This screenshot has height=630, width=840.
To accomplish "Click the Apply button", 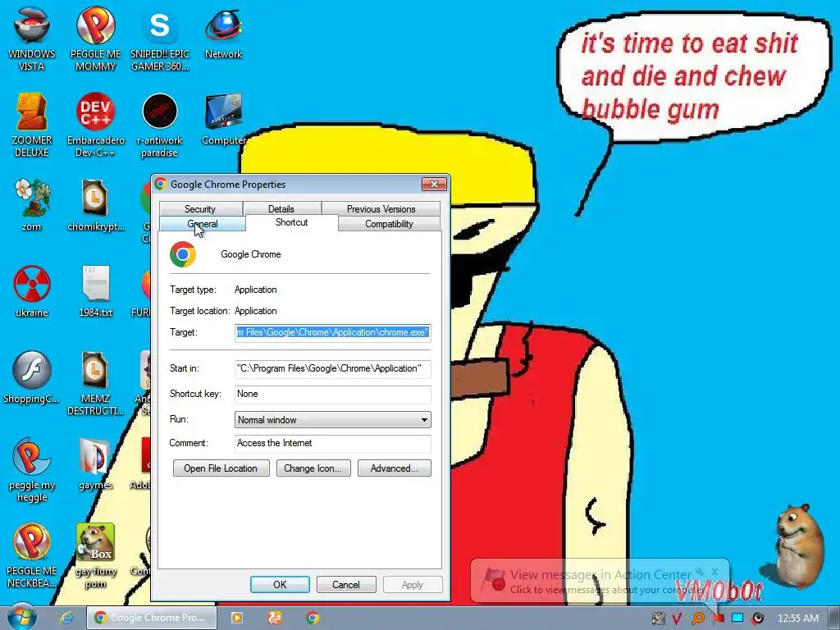I will click(x=413, y=584).
